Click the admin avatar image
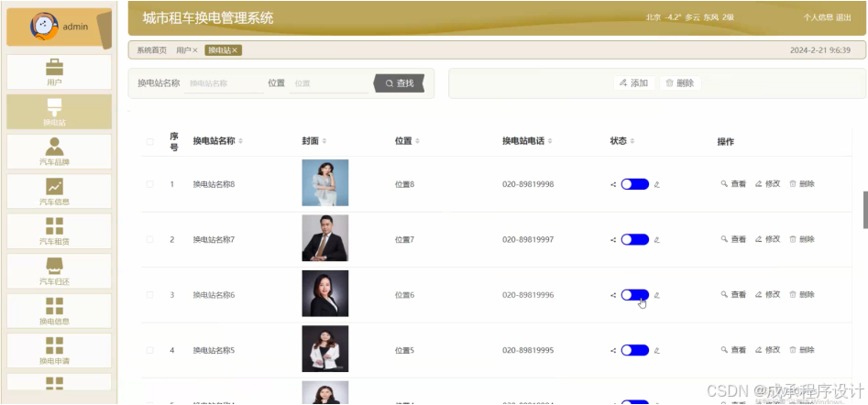 pyautogui.click(x=44, y=26)
